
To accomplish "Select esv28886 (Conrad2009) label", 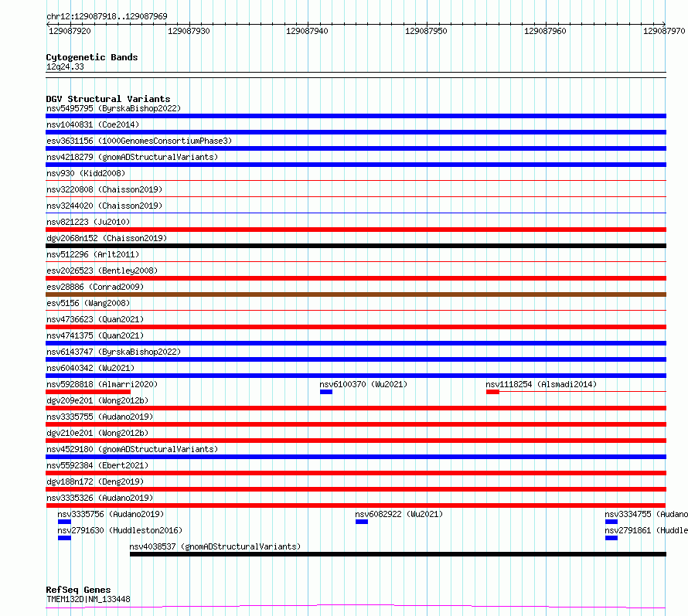I will click(x=95, y=287).
